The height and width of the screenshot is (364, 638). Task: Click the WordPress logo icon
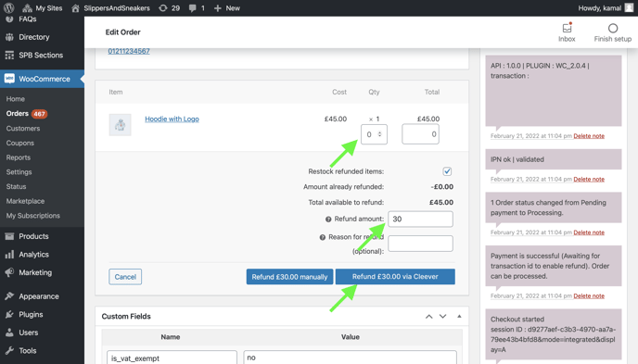[8, 7]
